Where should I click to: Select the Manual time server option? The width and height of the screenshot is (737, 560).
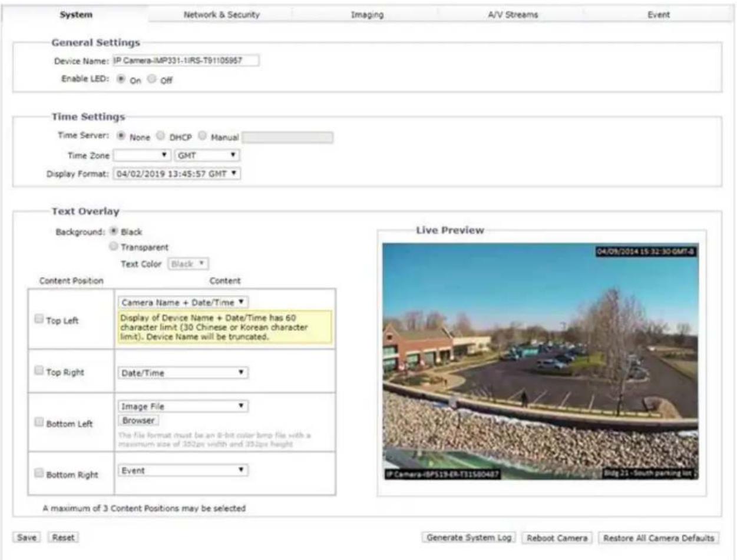click(x=203, y=137)
